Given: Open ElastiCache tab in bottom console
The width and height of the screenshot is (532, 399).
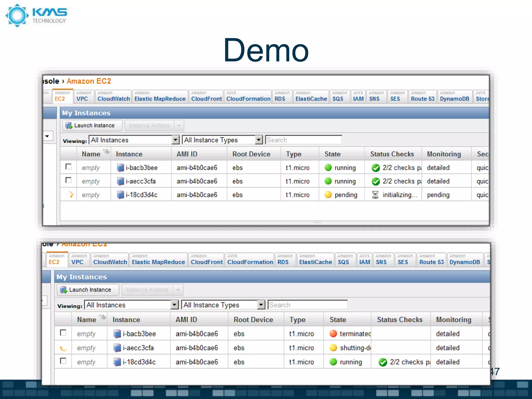Looking at the screenshot, I should tap(315, 260).
